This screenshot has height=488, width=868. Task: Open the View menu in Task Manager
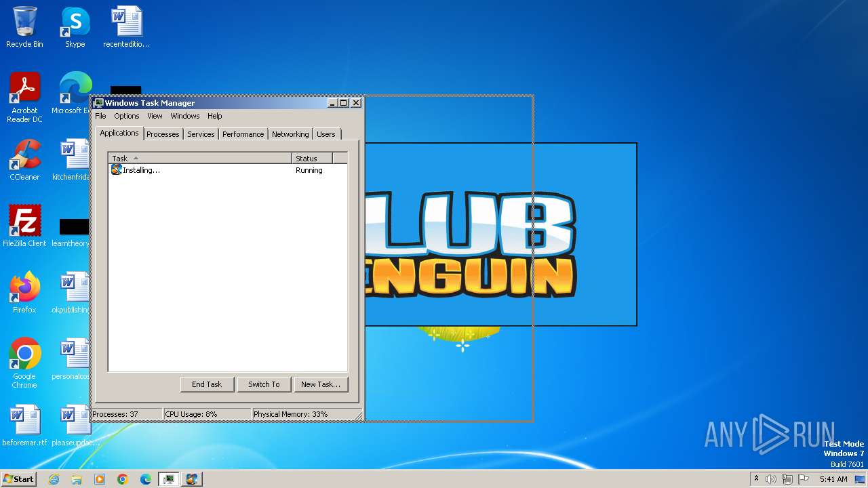(155, 116)
